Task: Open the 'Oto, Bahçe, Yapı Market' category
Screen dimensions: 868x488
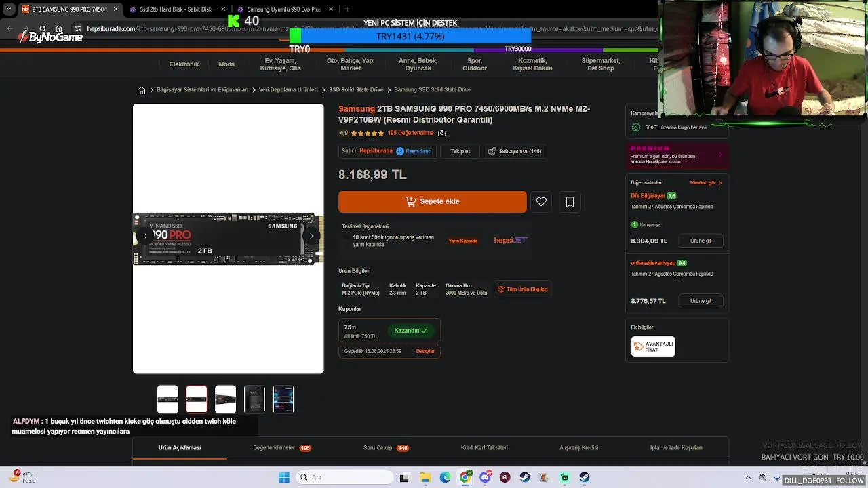Action: pyautogui.click(x=351, y=64)
